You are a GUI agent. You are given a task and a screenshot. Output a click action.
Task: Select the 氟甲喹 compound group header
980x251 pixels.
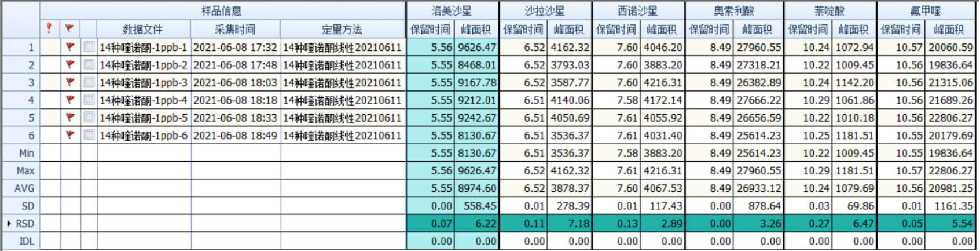925,10
